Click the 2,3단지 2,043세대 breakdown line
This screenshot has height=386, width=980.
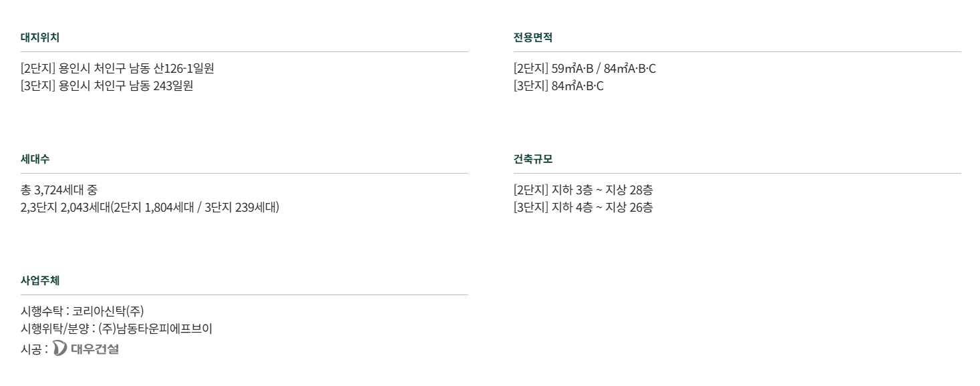[x=150, y=207]
